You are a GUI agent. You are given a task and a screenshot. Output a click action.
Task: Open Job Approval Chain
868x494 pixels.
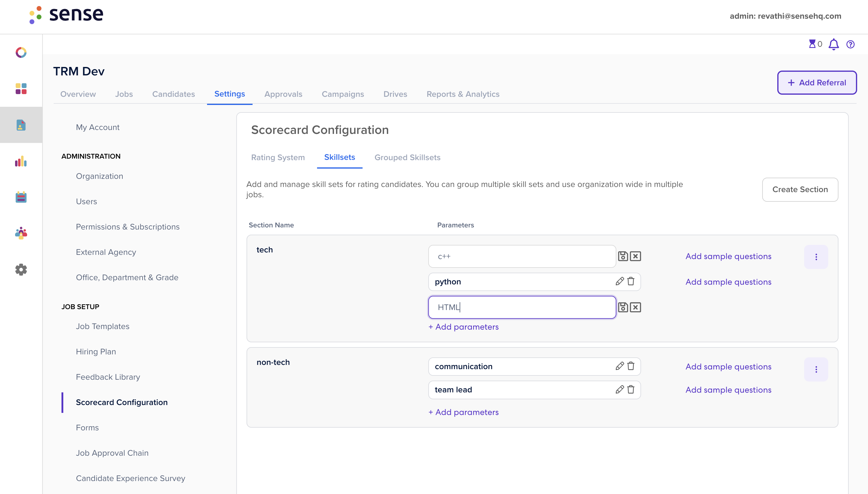click(x=112, y=453)
